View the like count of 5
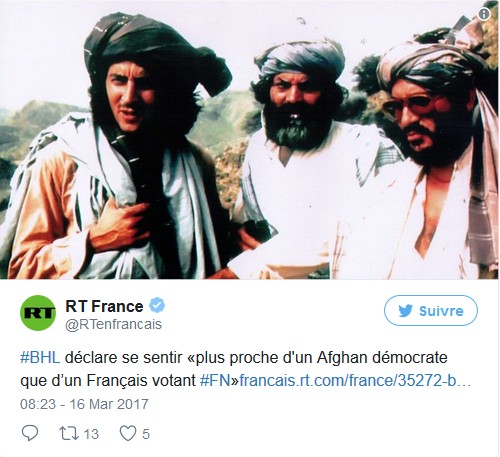500x457 pixels. (146, 434)
